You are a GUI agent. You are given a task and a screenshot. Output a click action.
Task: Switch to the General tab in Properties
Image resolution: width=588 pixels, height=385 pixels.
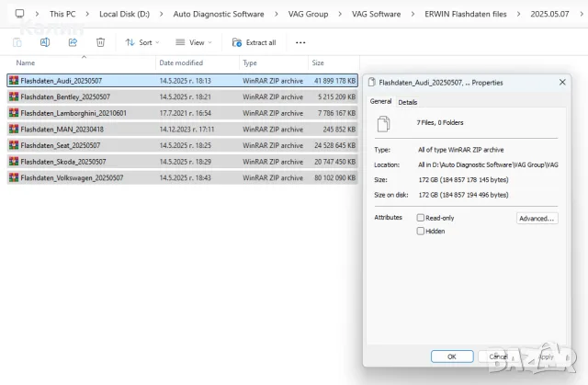pyautogui.click(x=380, y=101)
